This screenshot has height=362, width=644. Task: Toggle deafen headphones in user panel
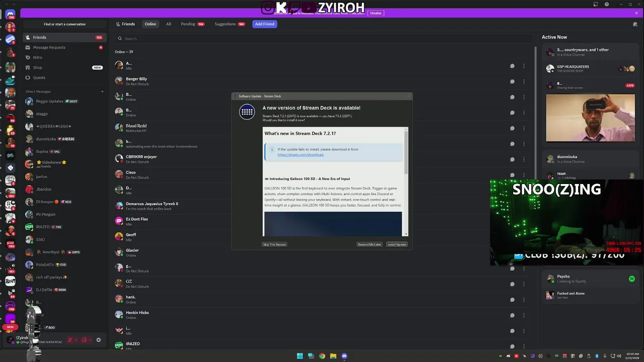(x=84, y=340)
